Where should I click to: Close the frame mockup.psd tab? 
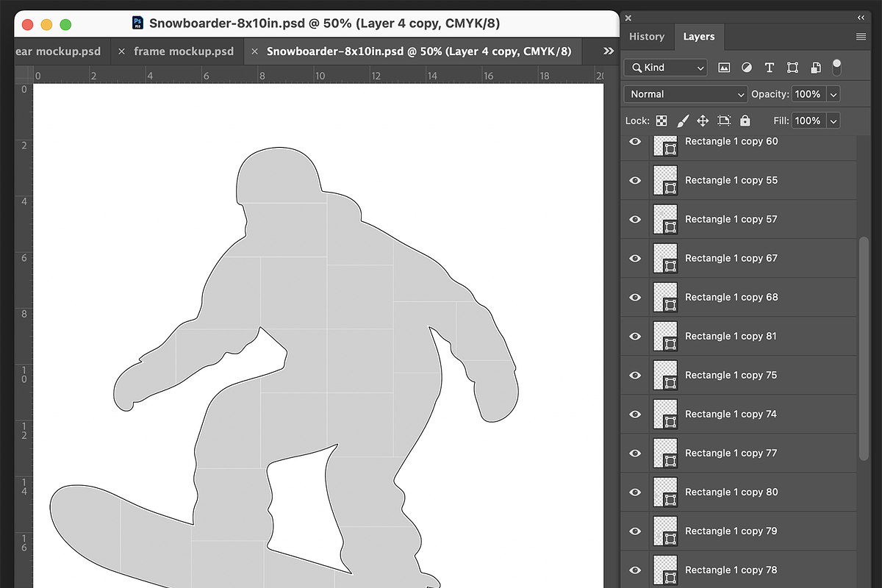click(x=122, y=51)
